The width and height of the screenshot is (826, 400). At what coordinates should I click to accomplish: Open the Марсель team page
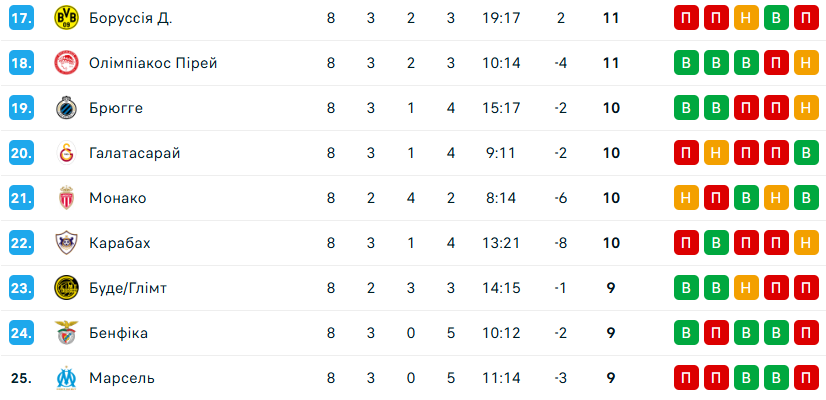coord(122,378)
